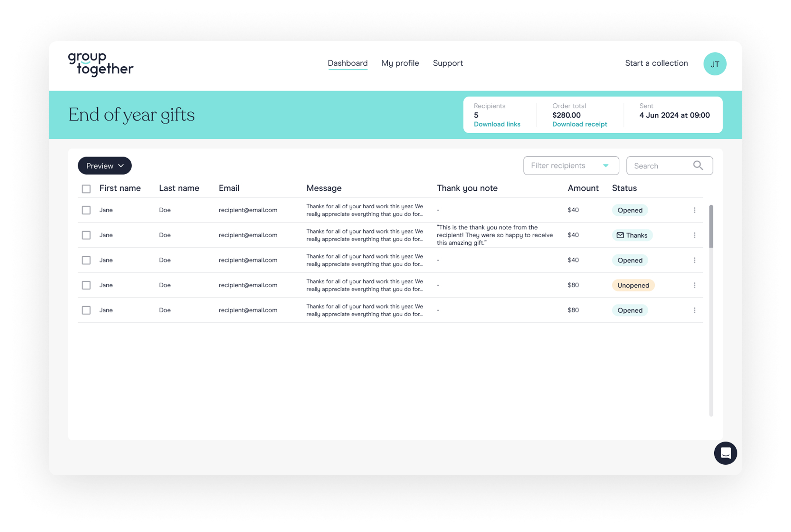The image size is (791, 532).
Task: Expand the Preview dropdown button
Action: 105,166
